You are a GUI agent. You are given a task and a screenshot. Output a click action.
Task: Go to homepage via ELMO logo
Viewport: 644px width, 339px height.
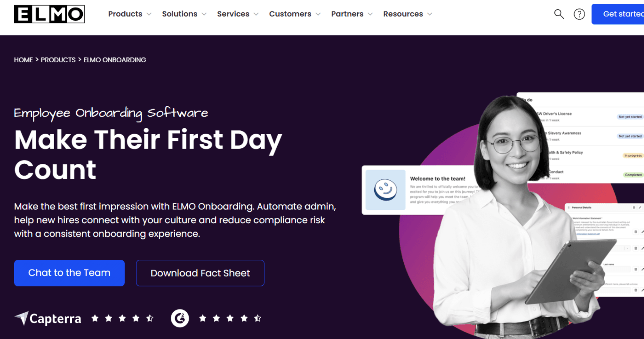click(49, 14)
